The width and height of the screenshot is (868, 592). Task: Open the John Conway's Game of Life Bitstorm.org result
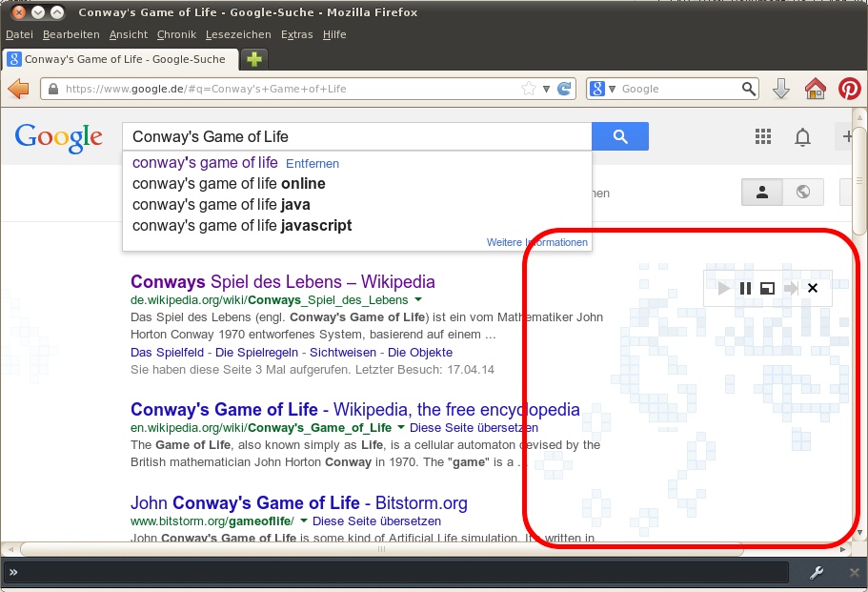pos(299,502)
